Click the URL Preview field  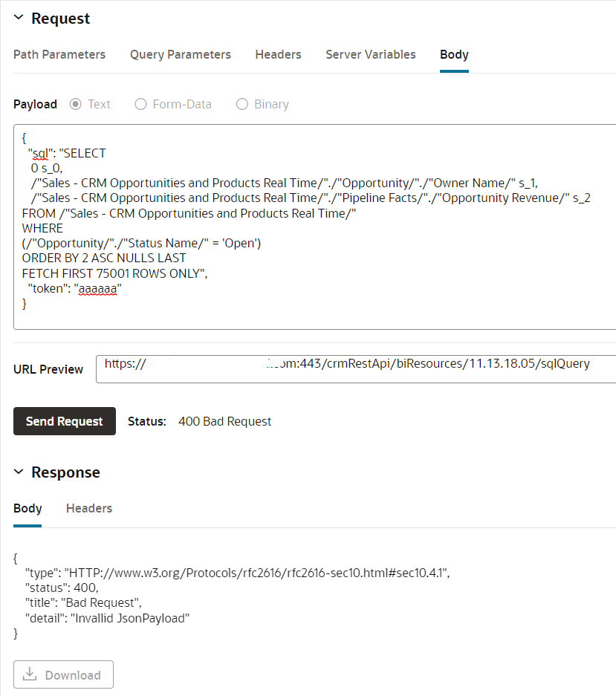coord(356,369)
